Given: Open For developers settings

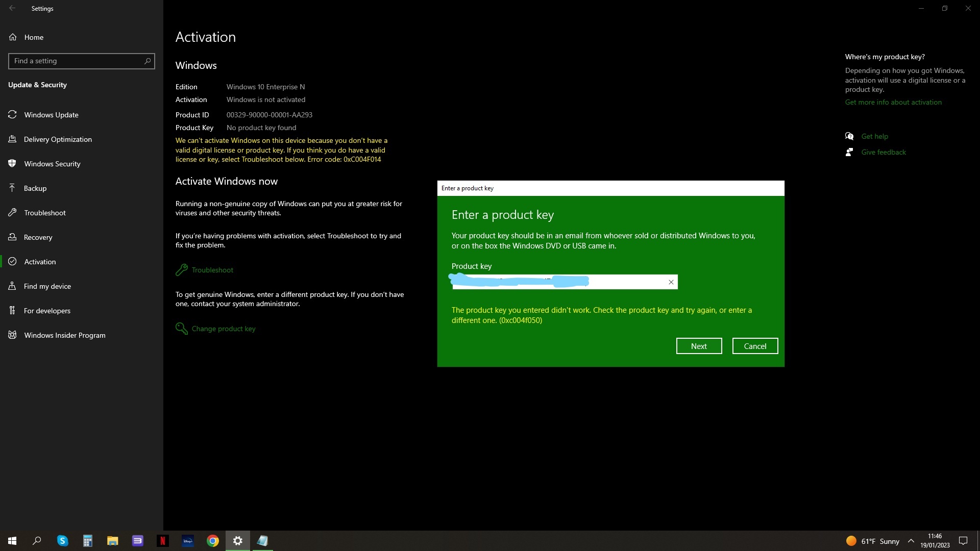Looking at the screenshot, I should pos(47,311).
